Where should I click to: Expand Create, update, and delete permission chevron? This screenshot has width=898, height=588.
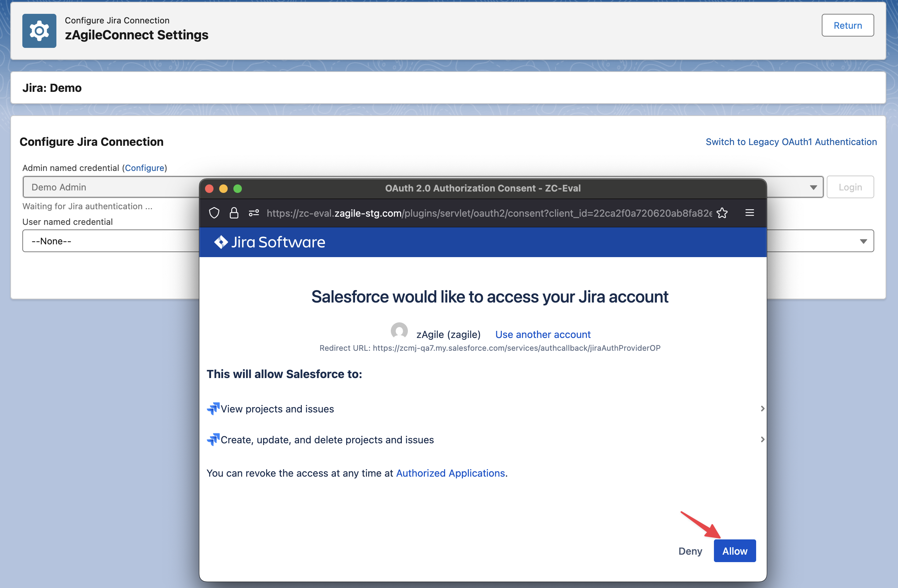(762, 440)
